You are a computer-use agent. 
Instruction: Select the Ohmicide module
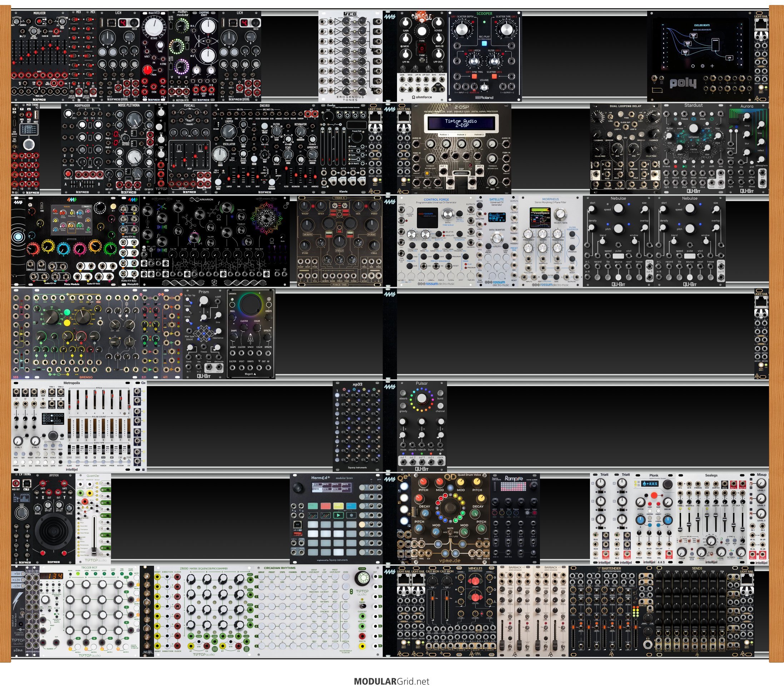[x=422, y=56]
